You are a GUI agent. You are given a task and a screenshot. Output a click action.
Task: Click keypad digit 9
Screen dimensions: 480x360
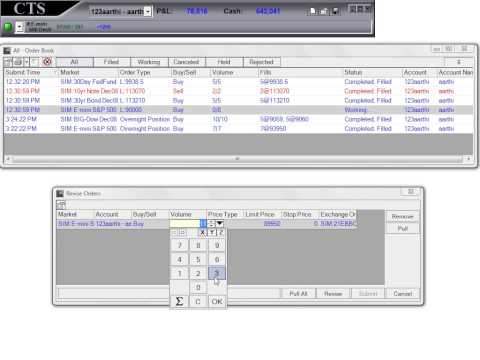point(217,246)
